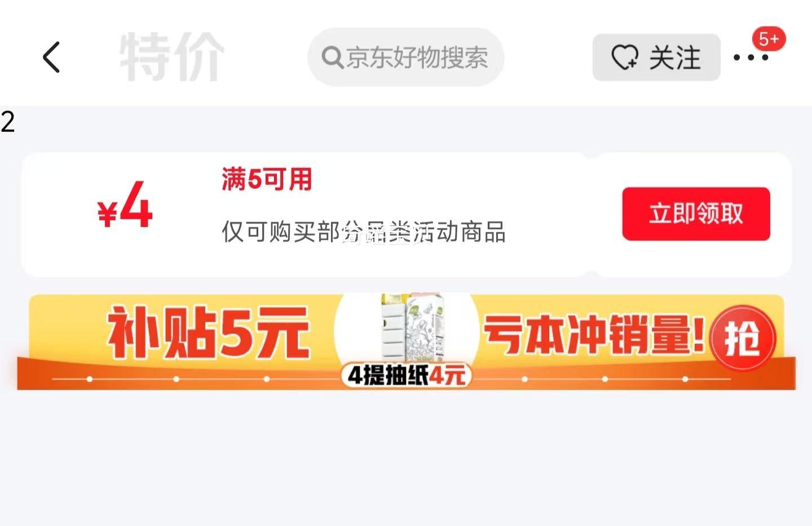Tap the 亏本冲销量! banner slogan
The image size is (812, 526).
pos(594,335)
